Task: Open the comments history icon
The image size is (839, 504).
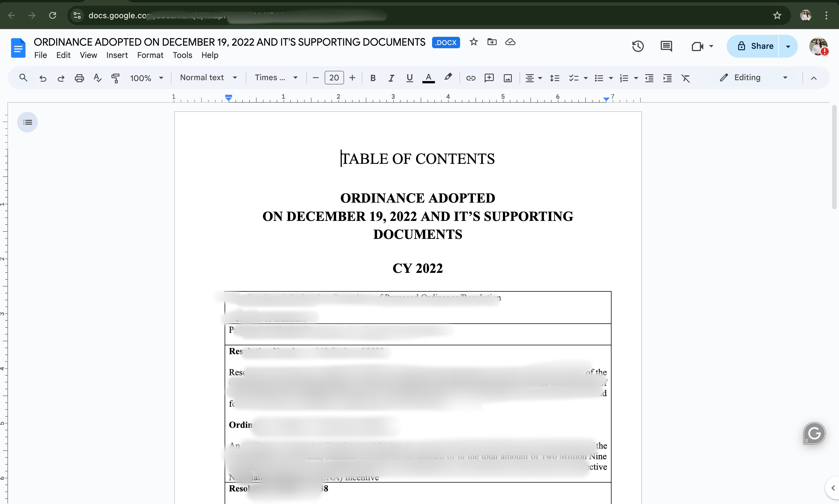Action: point(666,46)
